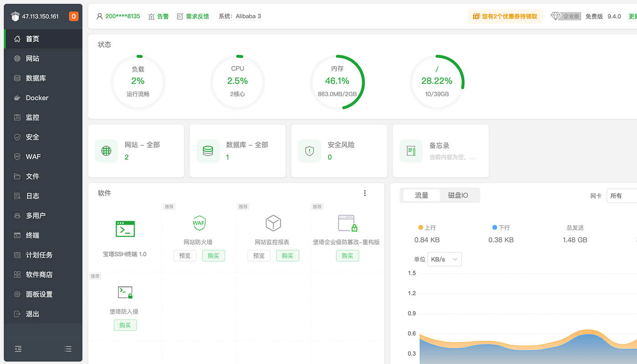Click the 企业版 diamond badge
The height and width of the screenshot is (364, 637).
pos(566,16)
